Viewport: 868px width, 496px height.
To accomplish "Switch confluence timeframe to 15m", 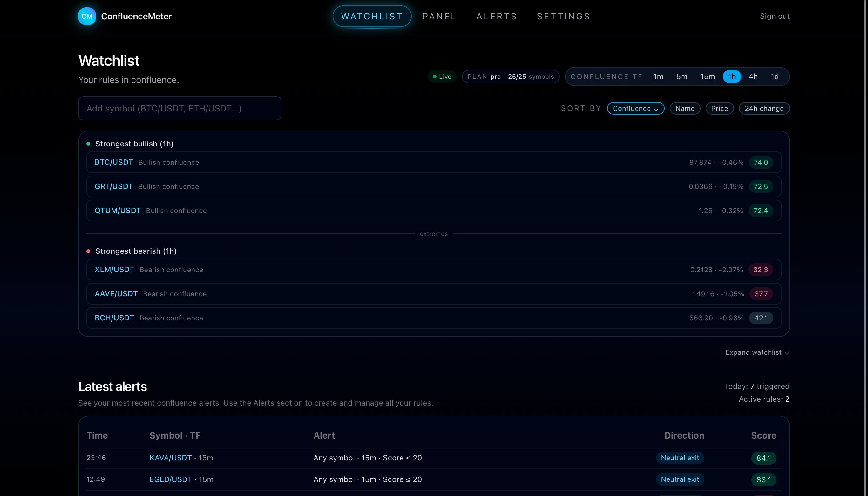I will 707,77.
